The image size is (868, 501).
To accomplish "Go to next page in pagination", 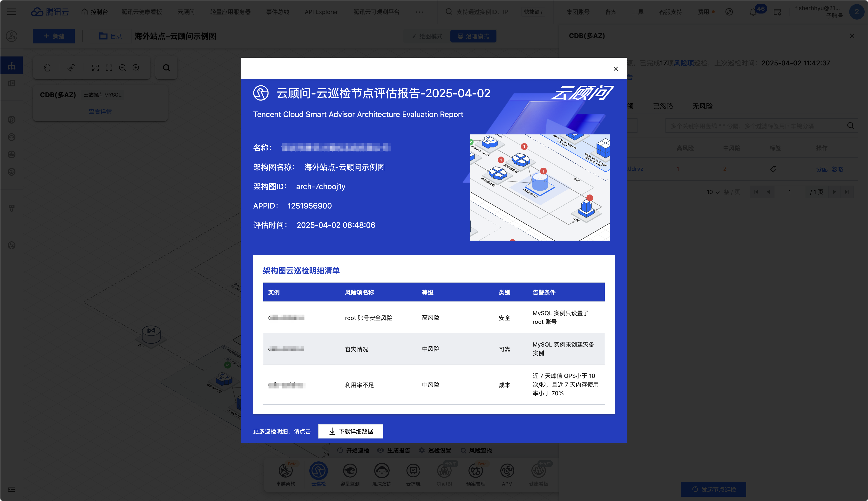I will [834, 192].
